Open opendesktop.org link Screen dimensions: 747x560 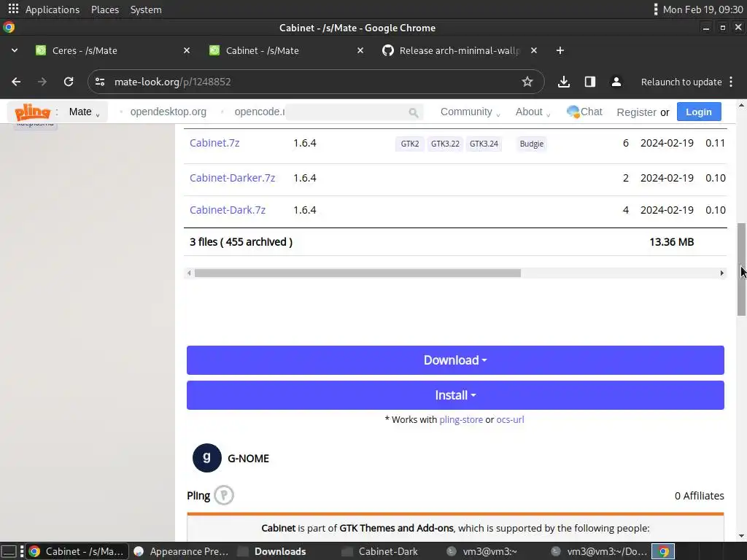169,112
